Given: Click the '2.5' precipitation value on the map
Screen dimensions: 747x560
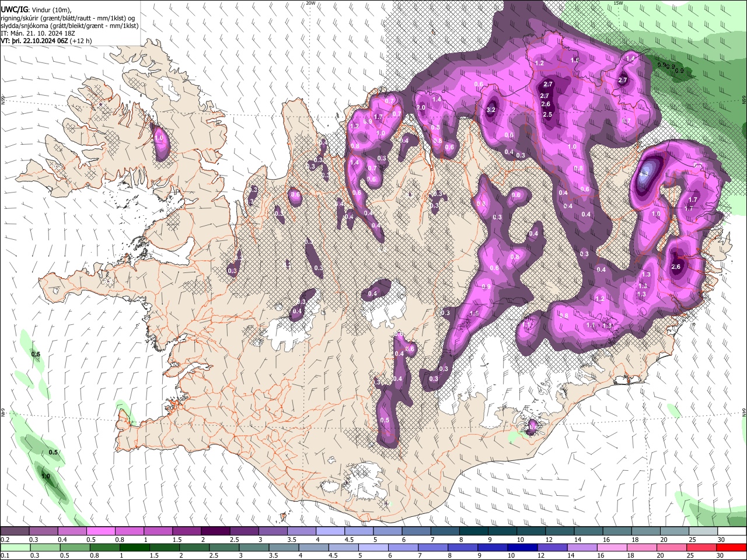Looking at the screenshot, I should (547, 115).
